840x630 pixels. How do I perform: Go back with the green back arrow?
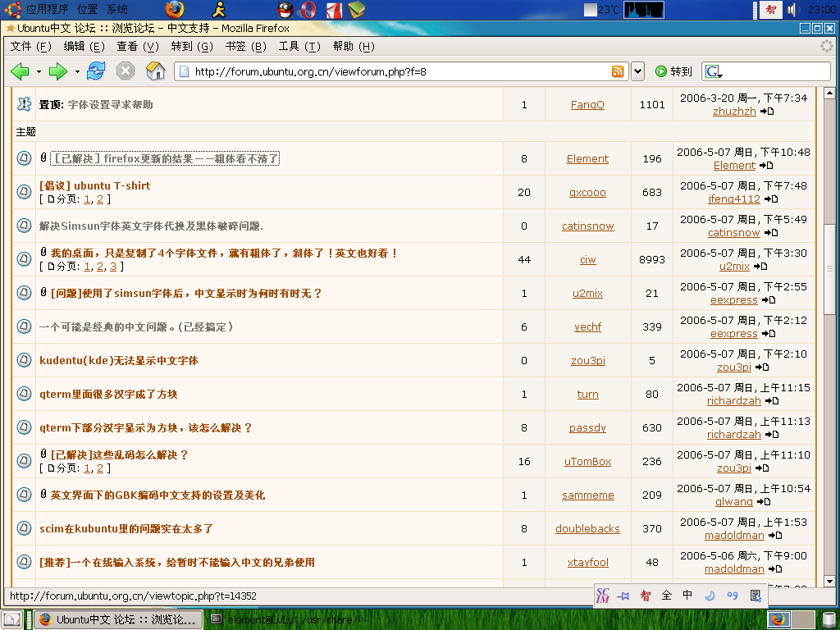(21, 71)
